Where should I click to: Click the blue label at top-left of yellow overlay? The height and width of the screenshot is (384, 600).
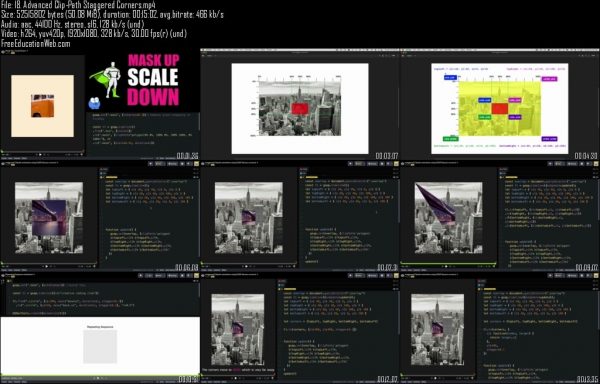450,78
